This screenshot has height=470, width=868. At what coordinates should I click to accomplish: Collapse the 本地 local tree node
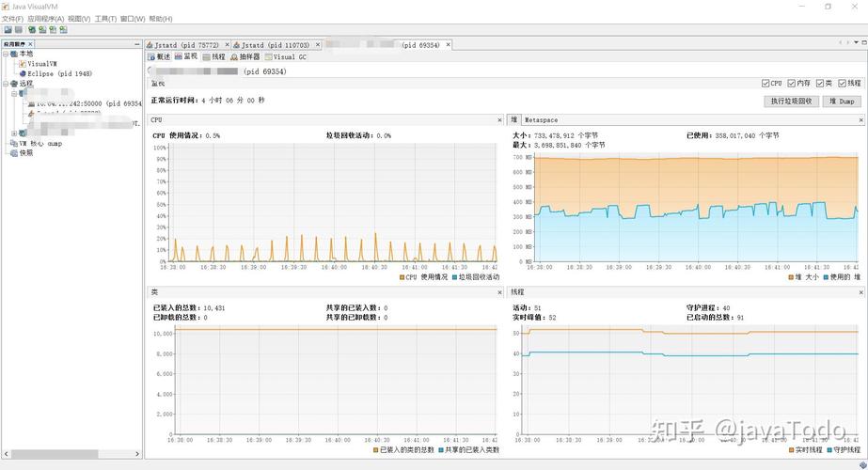[x=6, y=54]
